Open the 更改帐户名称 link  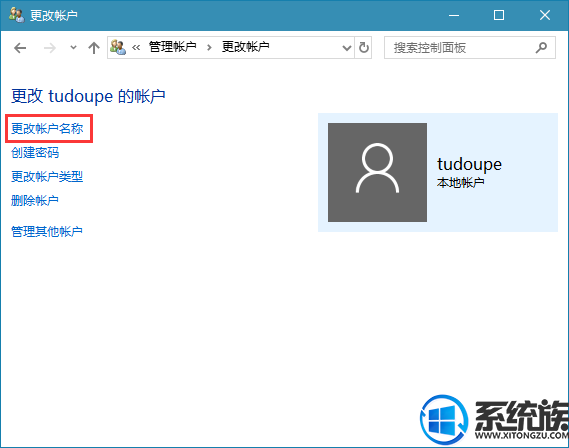point(47,128)
